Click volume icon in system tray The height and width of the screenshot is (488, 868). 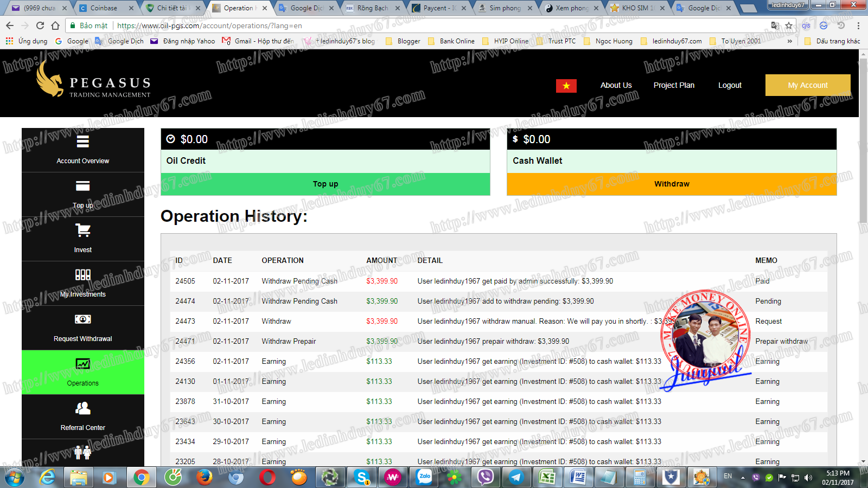point(808,477)
